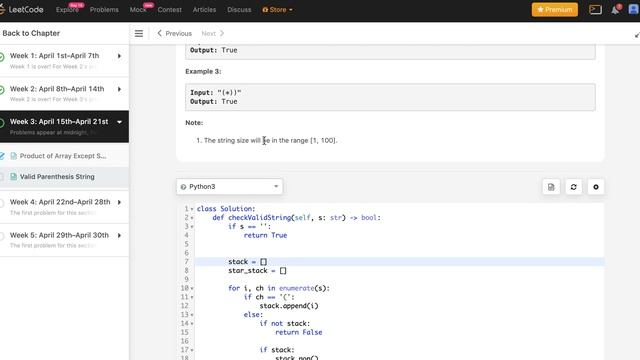Viewport: 640px width, 360px height.
Task: Click the Week 1 completion check circle
Action: pos(2,57)
